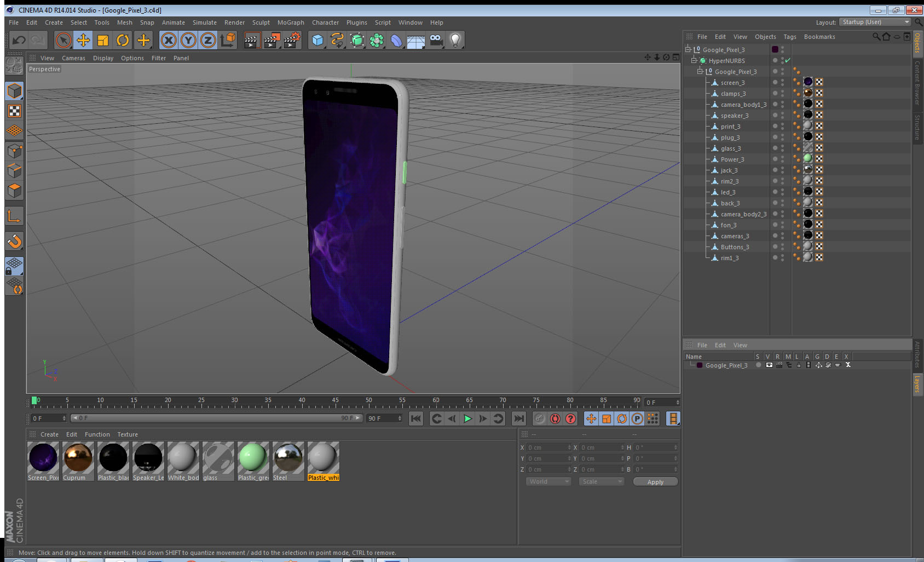Switch to Model mode in left sidebar
Screen dimensions: 924x562
pos(14,91)
